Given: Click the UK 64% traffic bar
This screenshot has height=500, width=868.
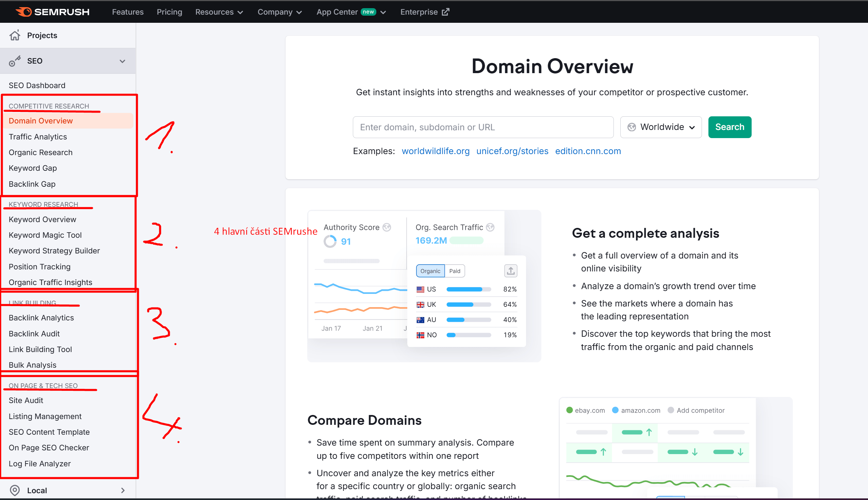Looking at the screenshot, I should point(469,305).
